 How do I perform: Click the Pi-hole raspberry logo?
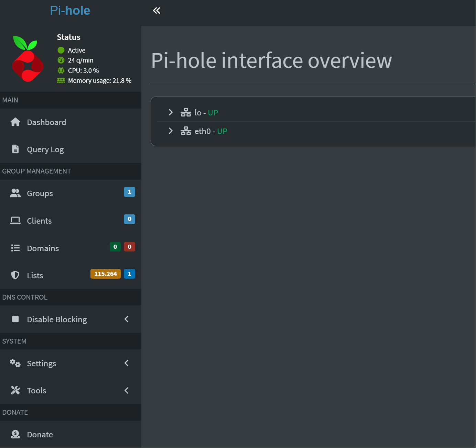pyautogui.click(x=28, y=59)
